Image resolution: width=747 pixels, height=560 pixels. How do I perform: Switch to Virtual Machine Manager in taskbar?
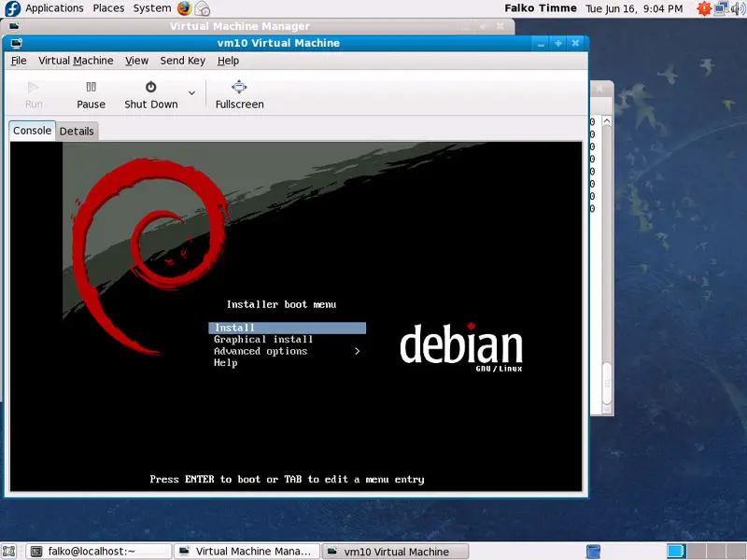(x=247, y=552)
